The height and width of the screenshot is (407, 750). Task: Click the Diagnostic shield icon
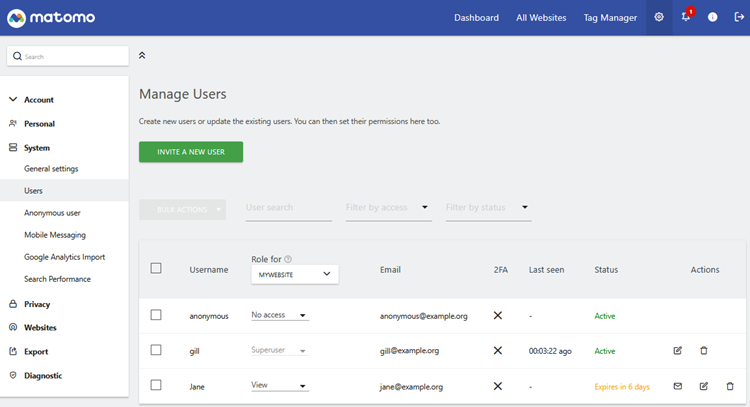coord(13,375)
